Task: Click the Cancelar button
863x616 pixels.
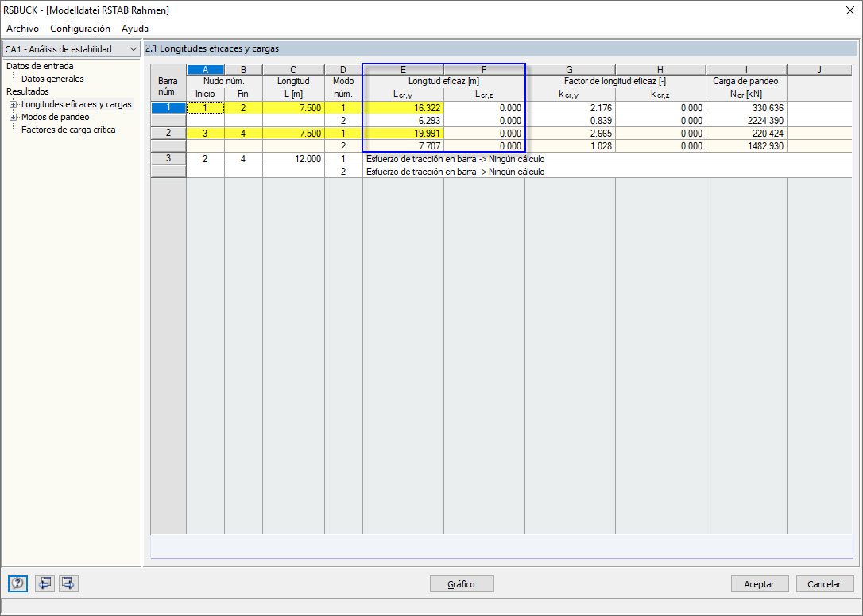Action: [x=825, y=584]
